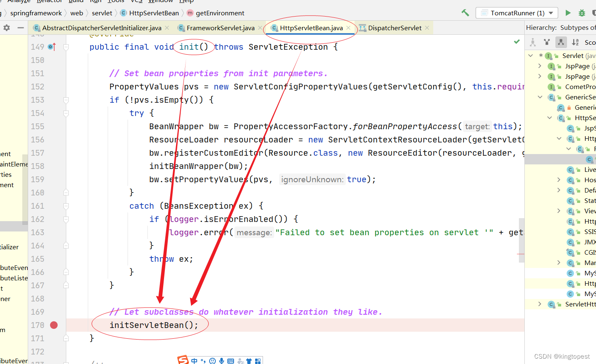Click the class icon beside JMX row
This screenshot has width=596, height=364.
tap(570, 242)
